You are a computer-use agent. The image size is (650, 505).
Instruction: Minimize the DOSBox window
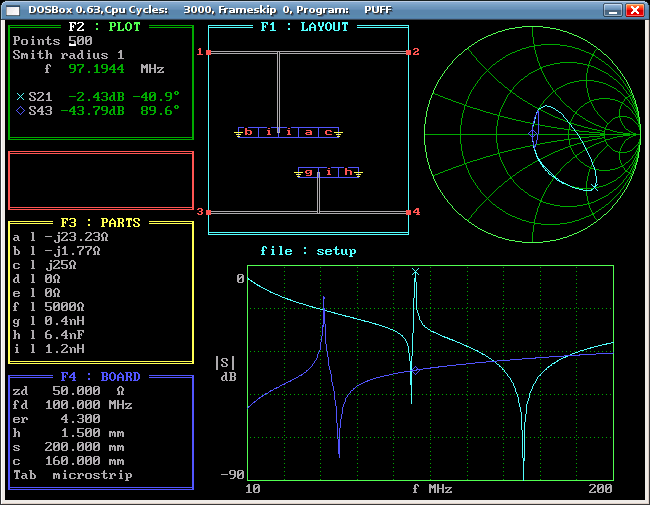point(613,10)
